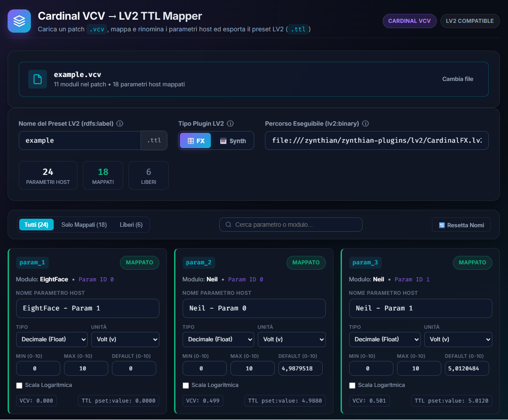Click Cambia file button
This screenshot has height=420, width=508.
coord(457,79)
